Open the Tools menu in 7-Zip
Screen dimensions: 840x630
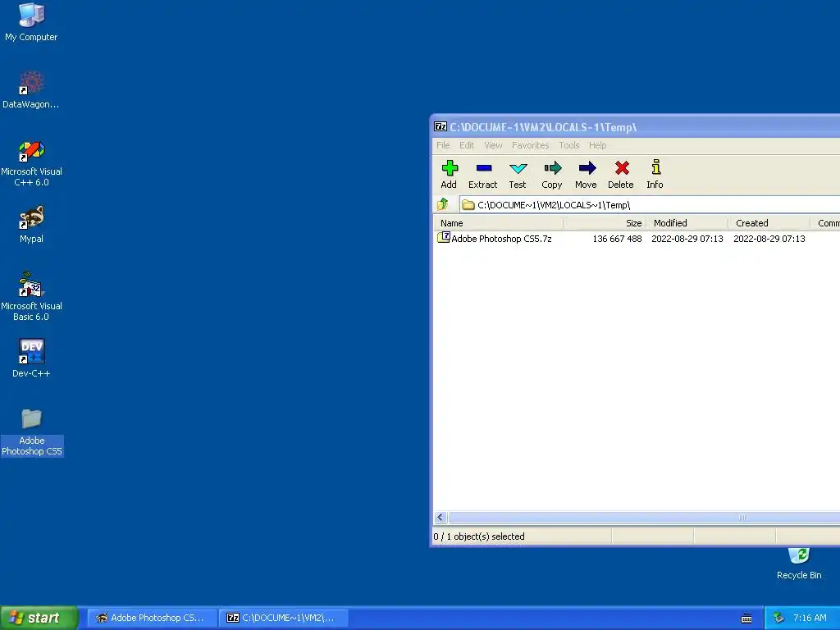[x=569, y=145]
